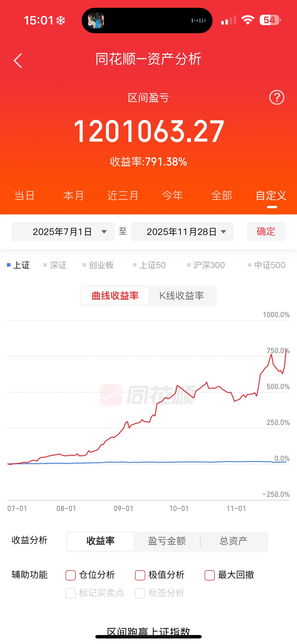Image resolution: width=297 pixels, height=644 pixels.
Task: Tap the back arrow icon
Action: [18, 61]
